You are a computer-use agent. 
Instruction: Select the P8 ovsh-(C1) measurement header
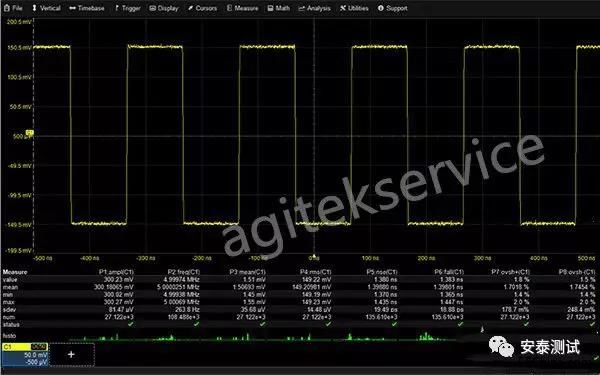[577, 272]
